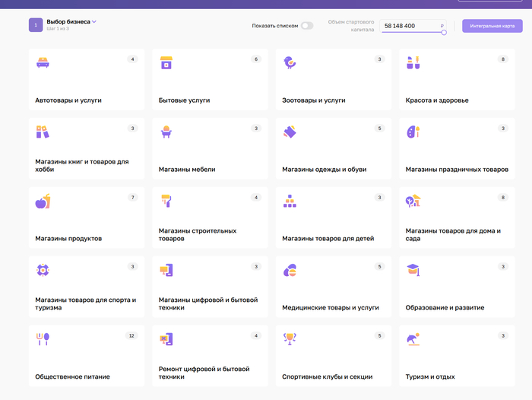The width and height of the screenshot is (532, 400).
Task: Toggle the Показать списком switch
Action: pyautogui.click(x=306, y=26)
